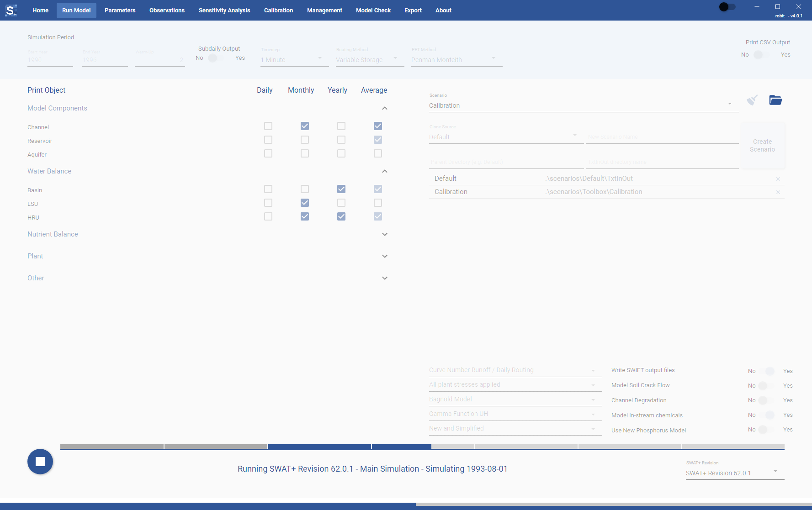Check the Channel Daily checkbox
Screen dimensions: 812x510
tap(268, 126)
